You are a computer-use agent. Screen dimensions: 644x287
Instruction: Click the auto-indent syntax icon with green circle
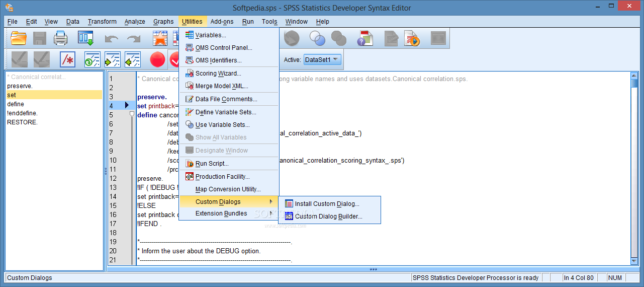pos(93,60)
